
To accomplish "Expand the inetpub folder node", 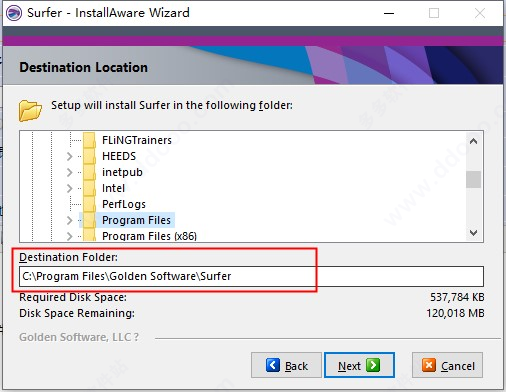I will point(69,172).
